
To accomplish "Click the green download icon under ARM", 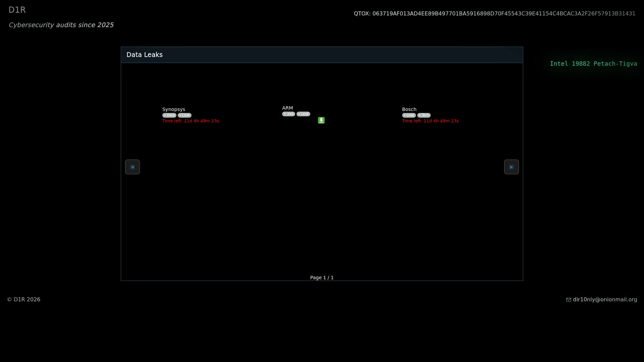I will (x=321, y=120).
